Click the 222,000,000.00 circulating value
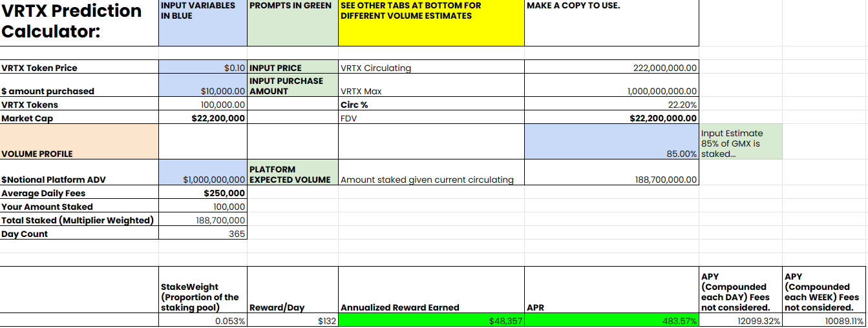This screenshot has width=868, height=328. [x=611, y=68]
